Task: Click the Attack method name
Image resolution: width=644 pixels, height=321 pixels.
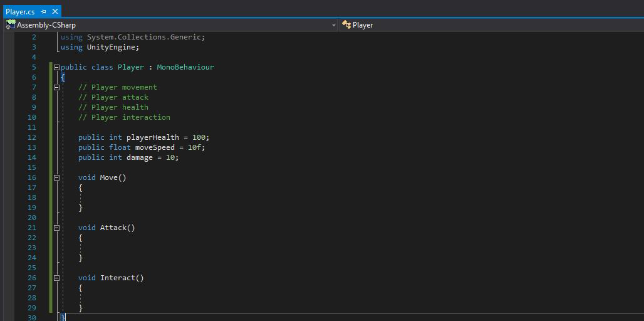Action: (x=113, y=228)
